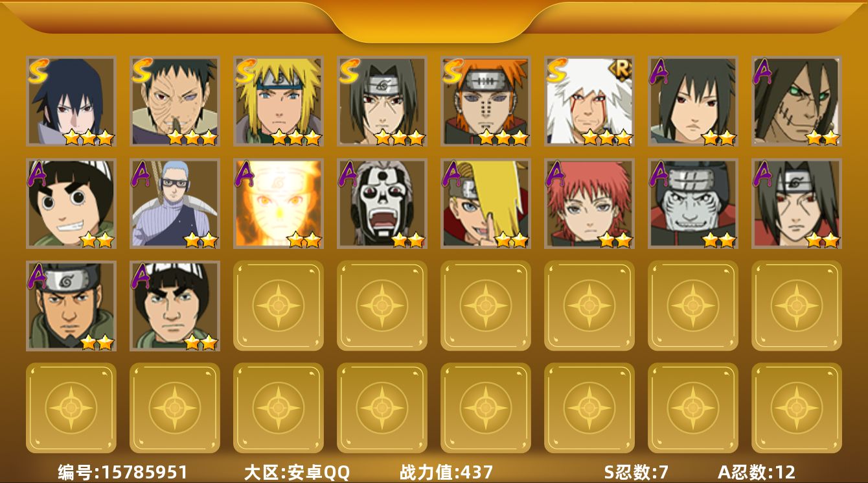Click the account number 15785951 text
This screenshot has height=483, width=868.
pos(145,472)
